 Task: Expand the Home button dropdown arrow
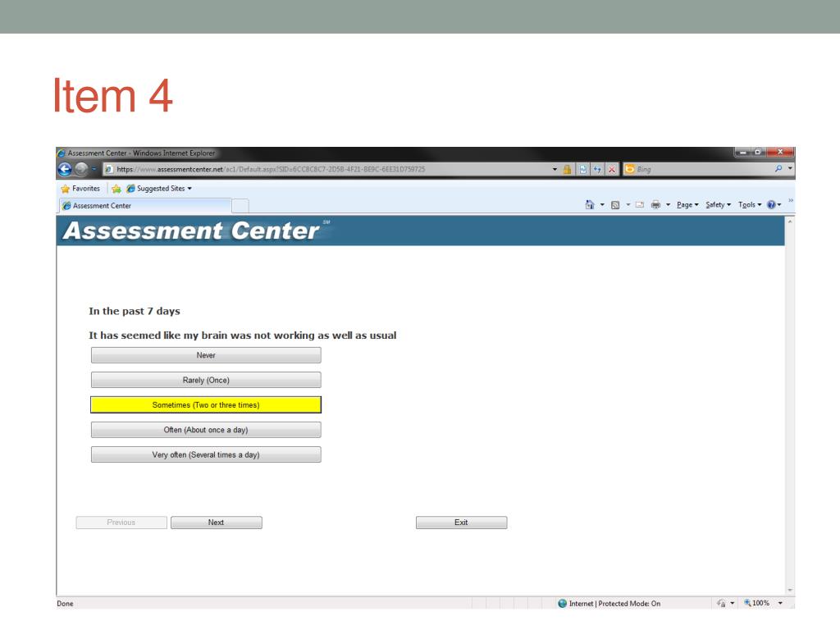click(x=602, y=204)
